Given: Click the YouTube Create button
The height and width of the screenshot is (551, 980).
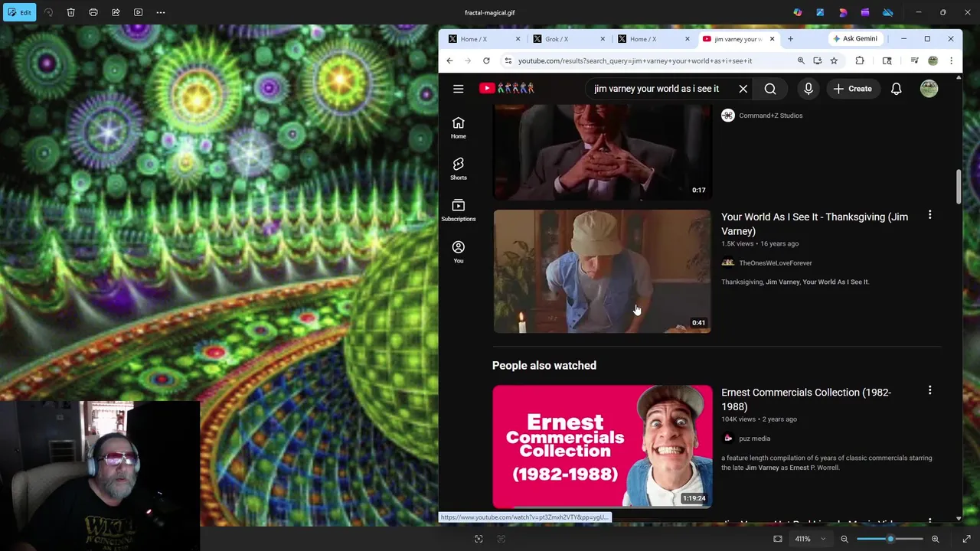Looking at the screenshot, I should tap(852, 89).
